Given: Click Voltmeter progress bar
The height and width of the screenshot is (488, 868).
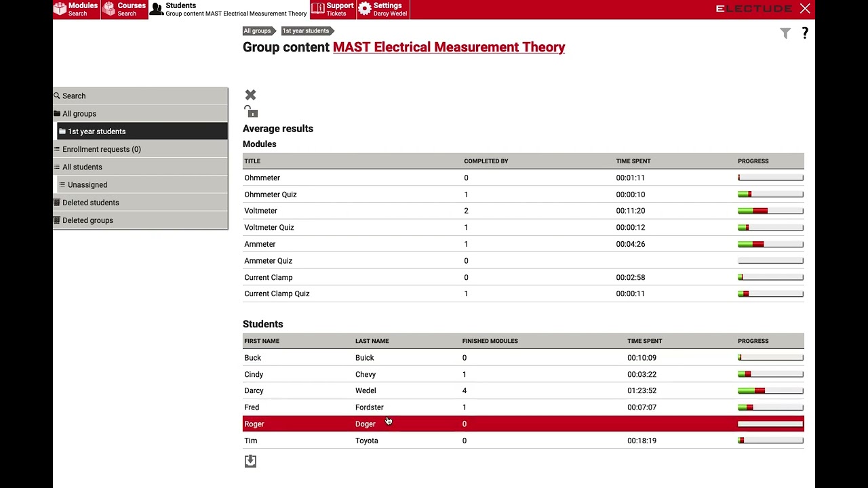Looking at the screenshot, I should (770, 211).
